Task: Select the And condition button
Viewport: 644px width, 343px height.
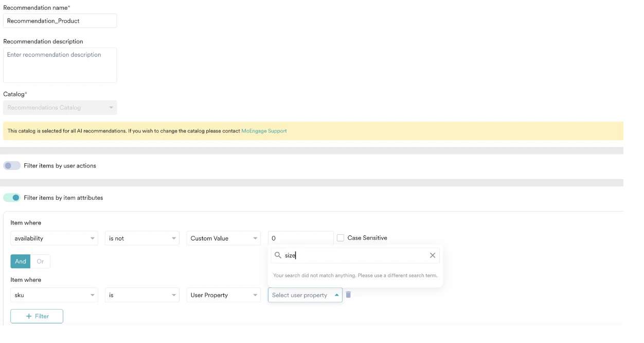Action: coord(21,261)
